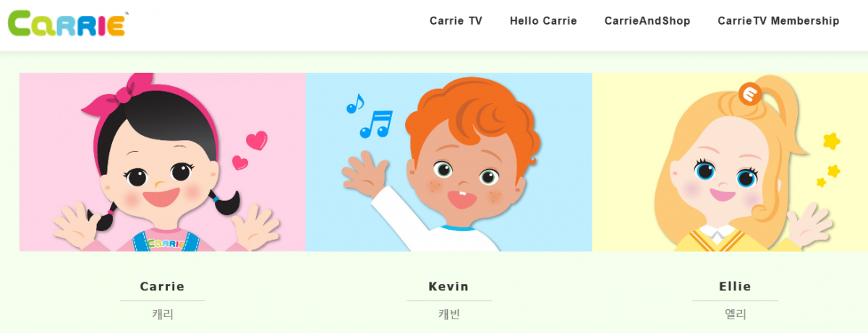Screen dimensions: 868x333
Task: Click the Carrie name label
Action: [x=162, y=287]
